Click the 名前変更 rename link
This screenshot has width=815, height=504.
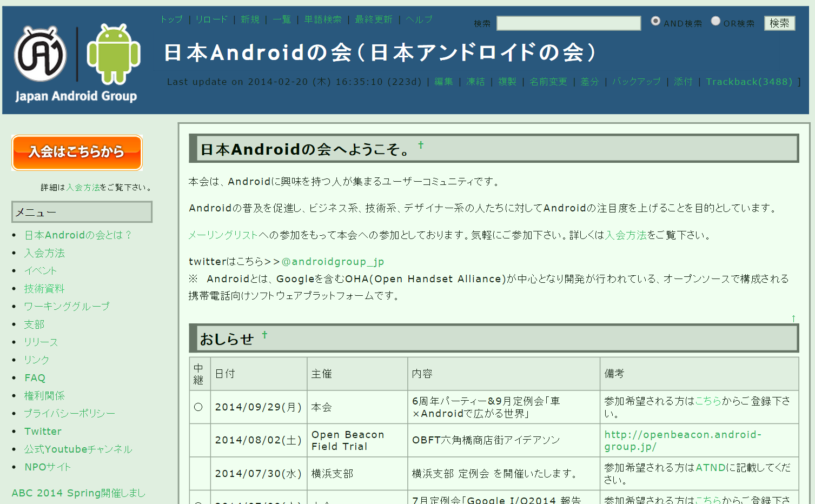click(x=548, y=82)
